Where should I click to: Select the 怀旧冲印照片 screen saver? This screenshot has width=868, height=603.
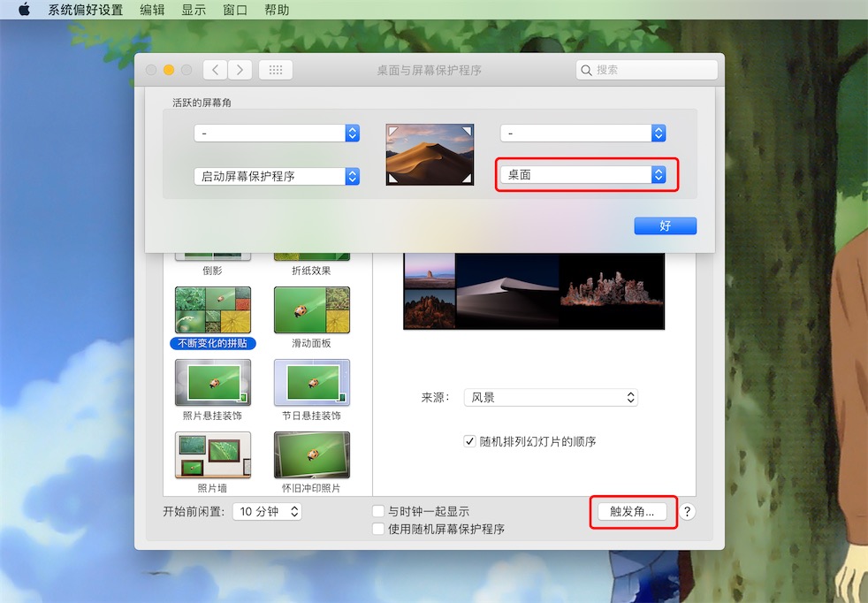click(x=312, y=463)
